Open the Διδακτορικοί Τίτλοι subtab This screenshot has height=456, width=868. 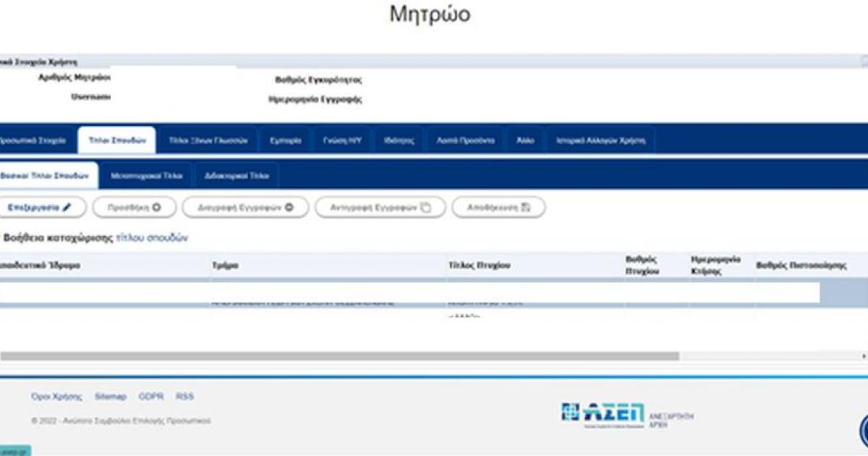239,175
